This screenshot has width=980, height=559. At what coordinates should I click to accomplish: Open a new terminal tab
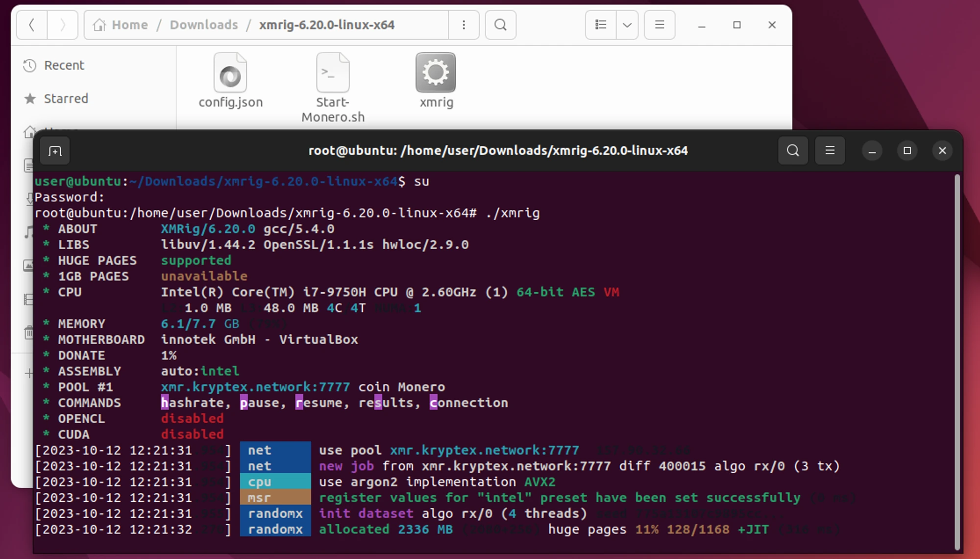pyautogui.click(x=55, y=151)
